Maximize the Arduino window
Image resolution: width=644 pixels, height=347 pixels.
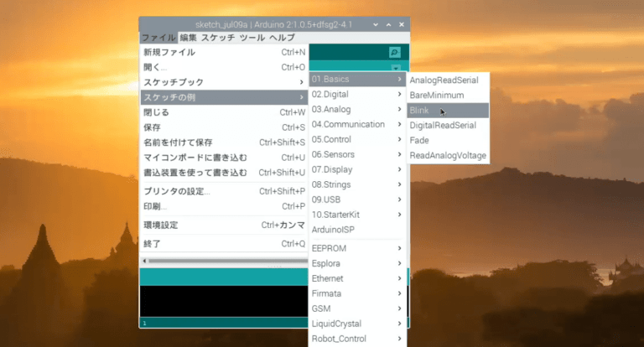pyautogui.click(x=389, y=24)
